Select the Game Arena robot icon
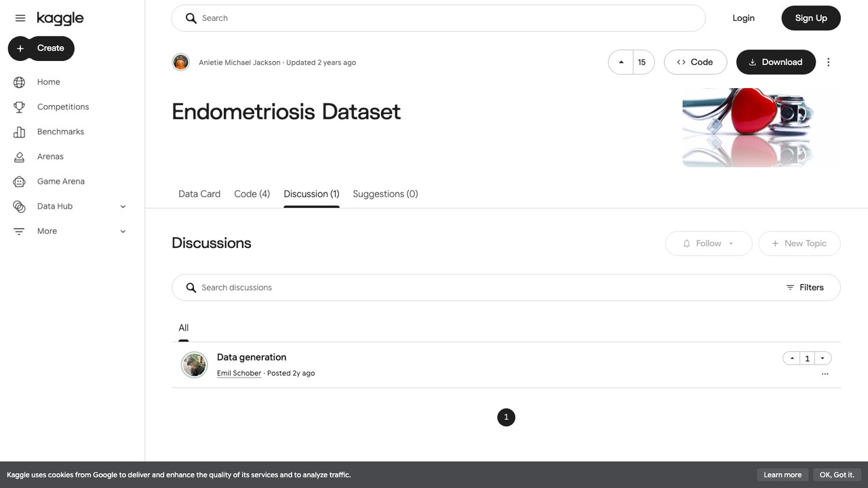 coord(19,182)
